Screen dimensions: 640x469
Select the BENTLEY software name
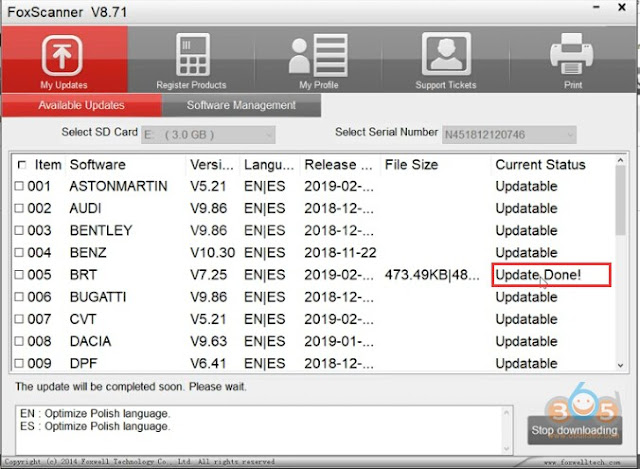click(101, 230)
